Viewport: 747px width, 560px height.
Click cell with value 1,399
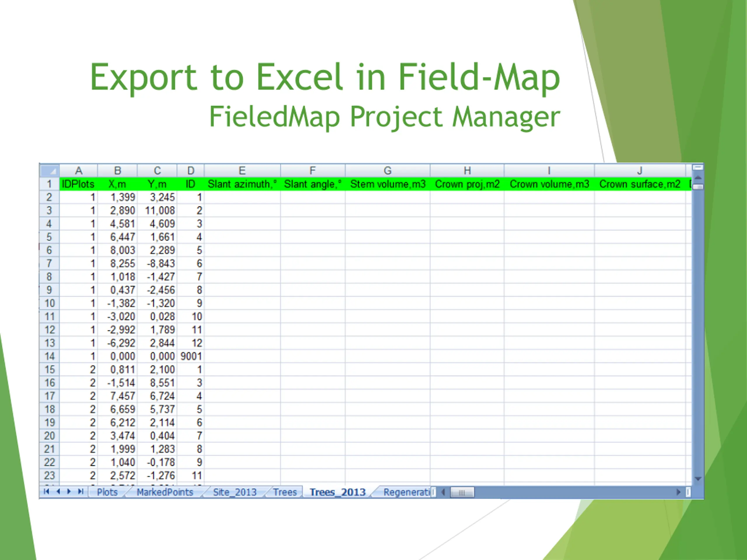point(118,197)
